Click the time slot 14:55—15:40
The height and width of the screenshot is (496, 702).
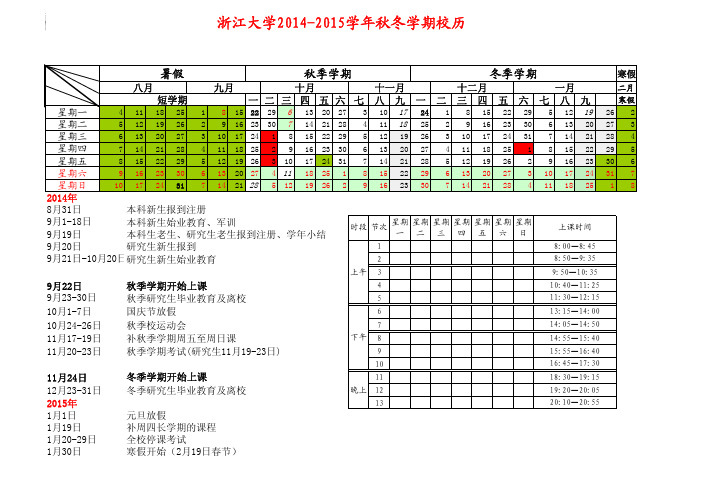coord(575,338)
